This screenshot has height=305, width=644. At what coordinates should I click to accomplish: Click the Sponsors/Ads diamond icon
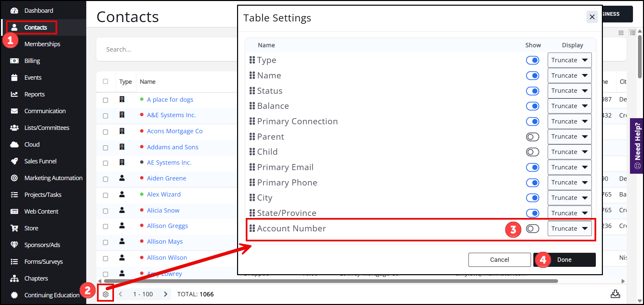click(x=14, y=245)
